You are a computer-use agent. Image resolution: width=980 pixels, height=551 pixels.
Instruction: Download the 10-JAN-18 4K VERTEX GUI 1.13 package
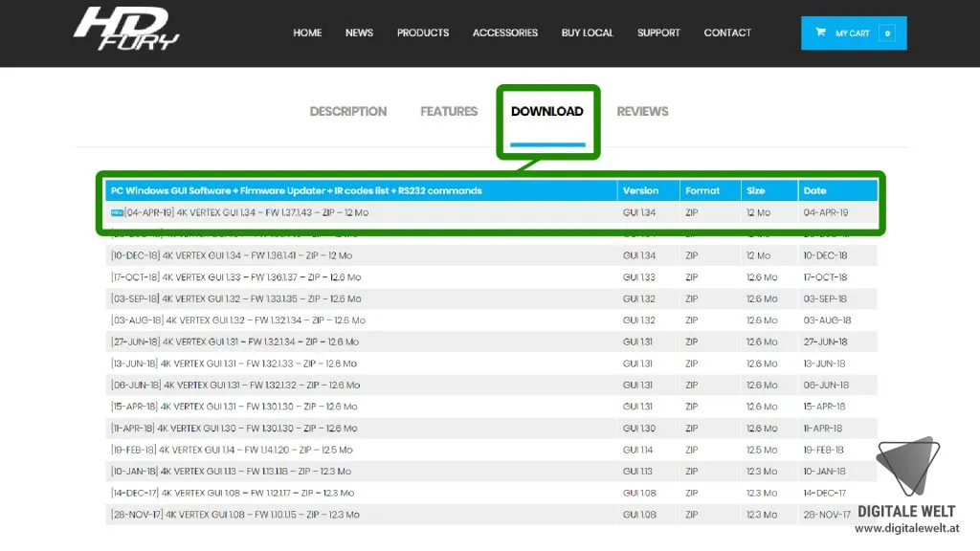coord(231,472)
